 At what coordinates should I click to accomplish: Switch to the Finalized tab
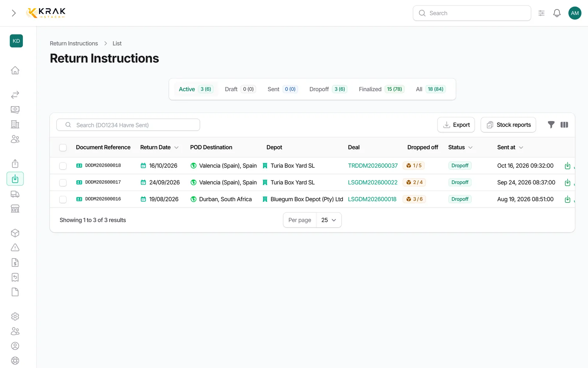(x=381, y=89)
